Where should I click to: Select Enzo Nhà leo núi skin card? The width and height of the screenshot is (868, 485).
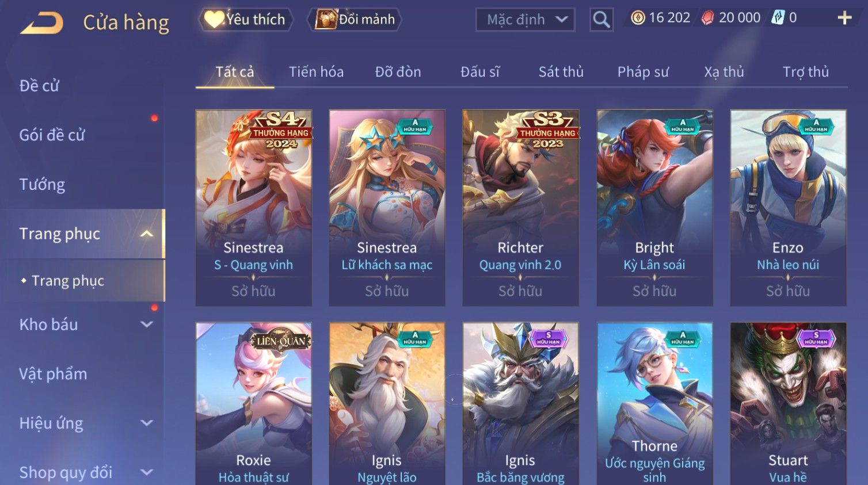click(788, 208)
